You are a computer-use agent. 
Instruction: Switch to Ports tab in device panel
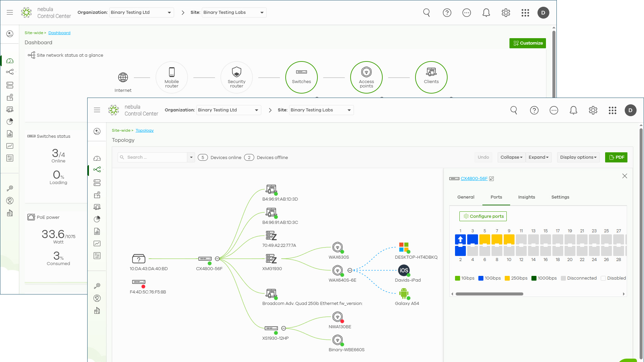[x=496, y=197]
